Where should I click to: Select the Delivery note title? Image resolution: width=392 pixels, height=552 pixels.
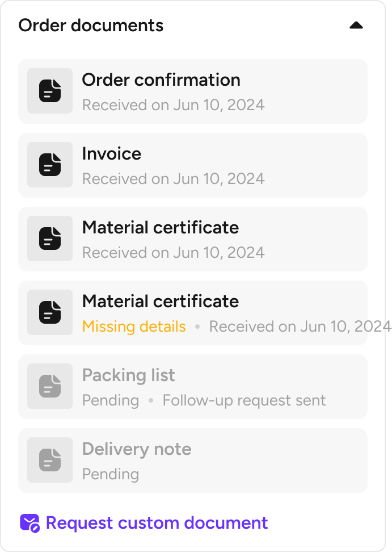(137, 449)
